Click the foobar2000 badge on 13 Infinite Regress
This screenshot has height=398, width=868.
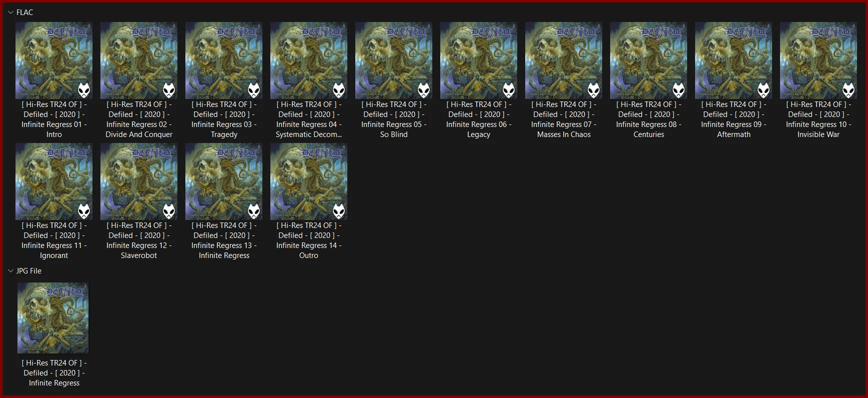(x=254, y=211)
